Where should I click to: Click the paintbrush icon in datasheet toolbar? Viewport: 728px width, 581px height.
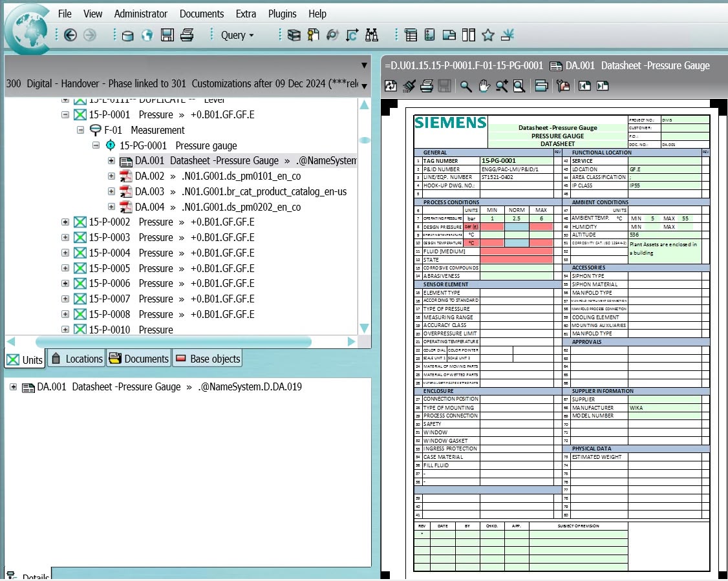tap(409, 86)
